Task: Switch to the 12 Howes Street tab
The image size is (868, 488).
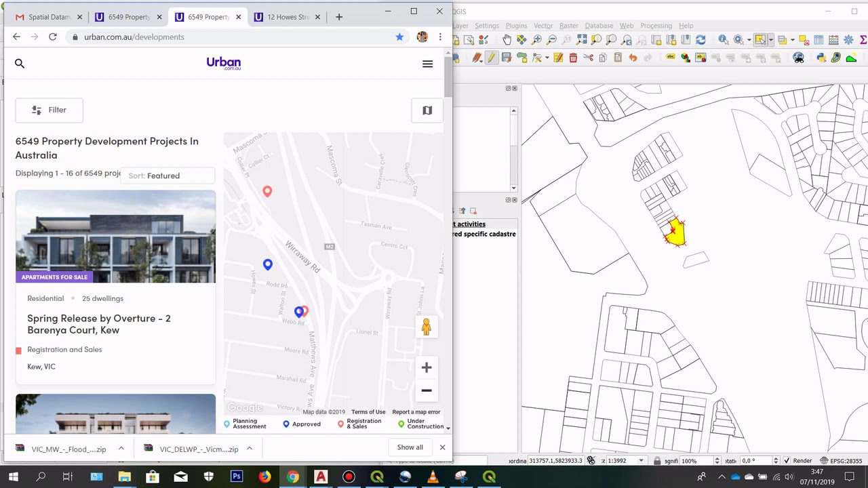Action: 288,17
